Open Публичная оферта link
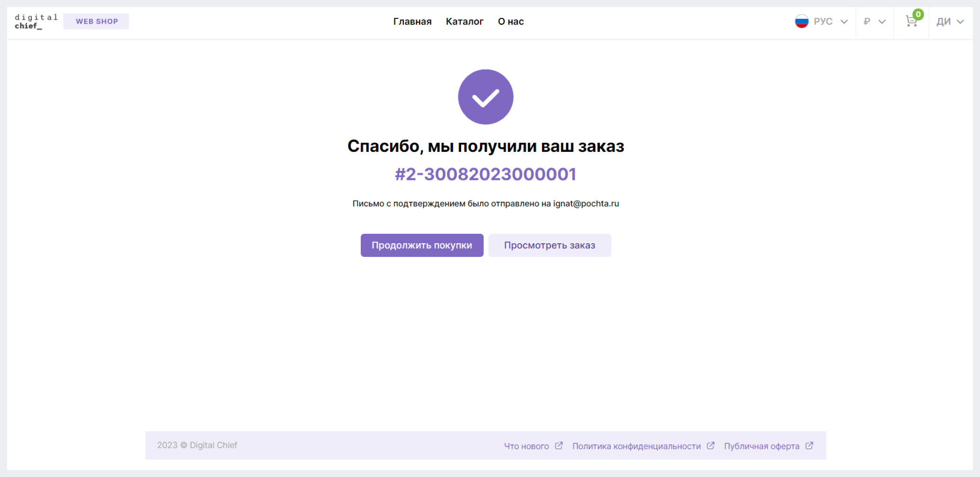Screen dimensions: 980x477 [761, 446]
